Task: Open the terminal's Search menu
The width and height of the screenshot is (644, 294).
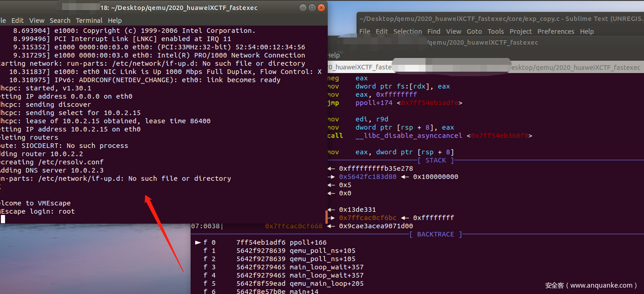Action: click(x=60, y=21)
